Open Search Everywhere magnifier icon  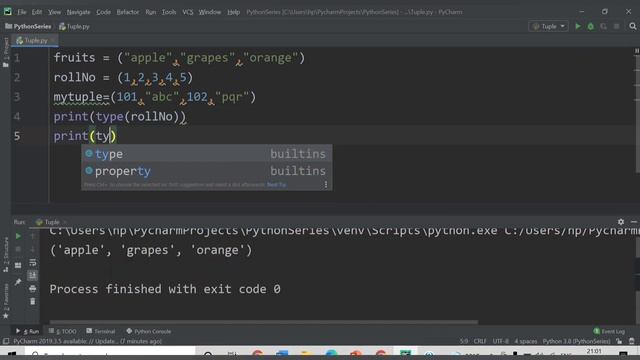tap(633, 26)
